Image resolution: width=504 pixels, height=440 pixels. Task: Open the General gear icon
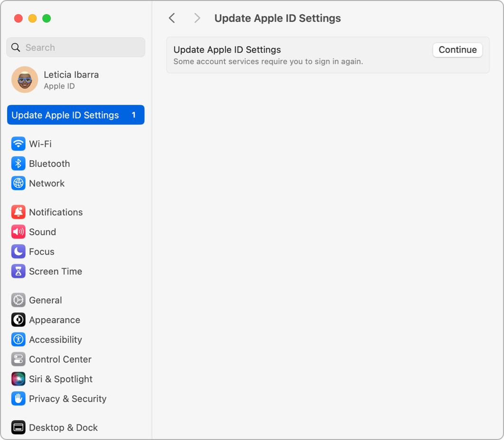point(19,300)
